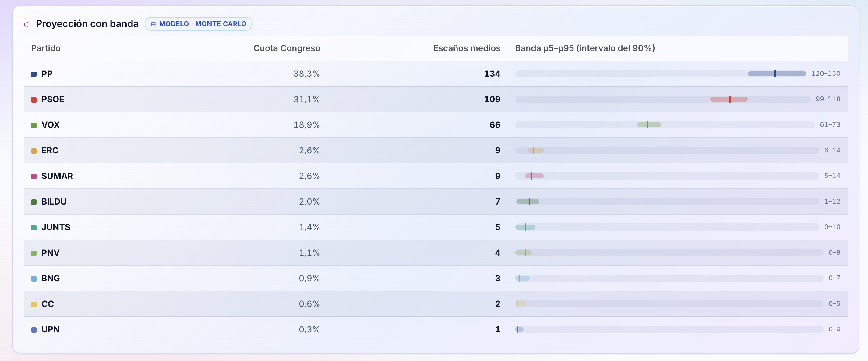Click the 0–4 range label for UPN
This screenshot has width=868, height=361.
(834, 329)
